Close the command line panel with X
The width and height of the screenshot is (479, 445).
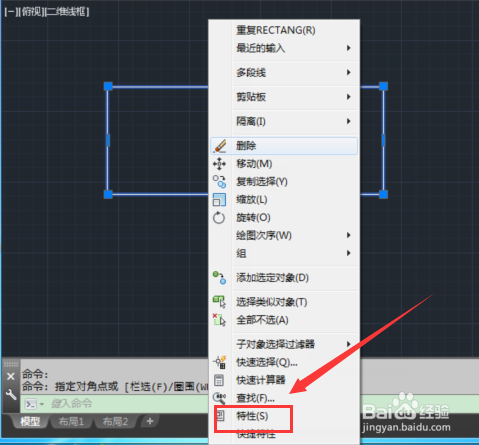(x=11, y=376)
